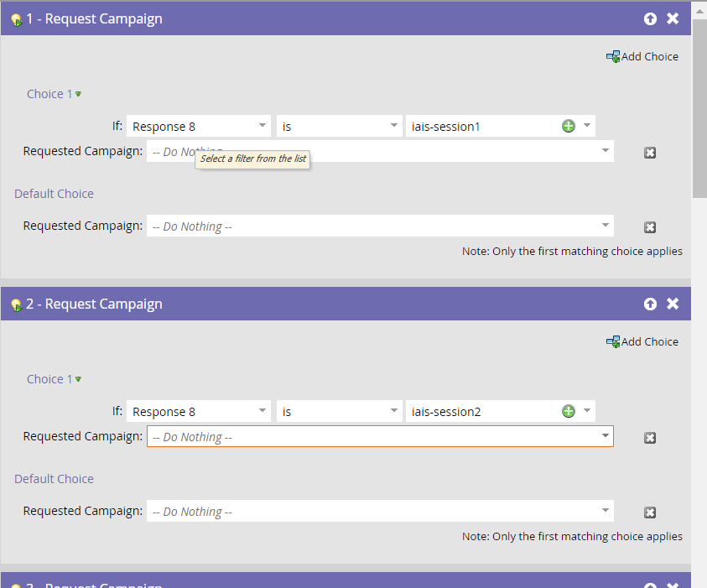The height and width of the screenshot is (588, 707).
Task: Remove Choice 1 in step 1
Action: (x=650, y=153)
